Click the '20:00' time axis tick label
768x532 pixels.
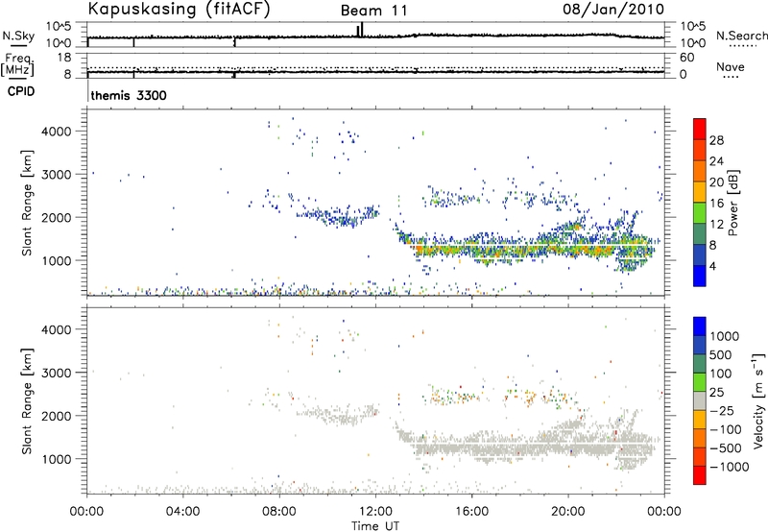pyautogui.click(x=568, y=512)
